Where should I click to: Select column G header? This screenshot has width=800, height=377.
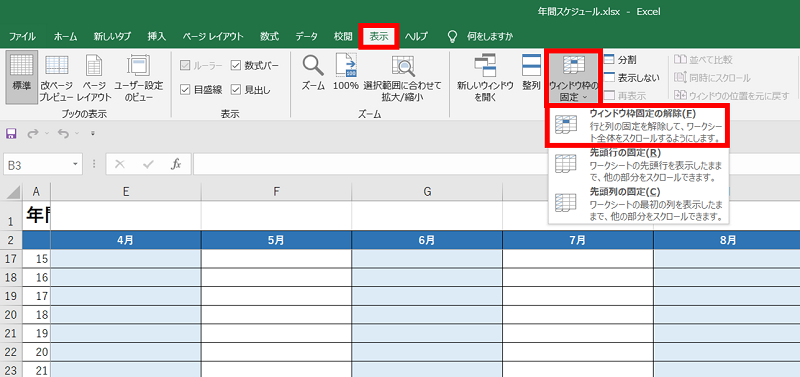427,191
